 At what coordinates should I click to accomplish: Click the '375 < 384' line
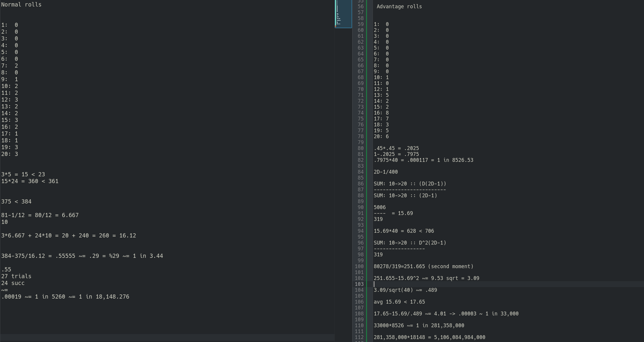point(16,202)
